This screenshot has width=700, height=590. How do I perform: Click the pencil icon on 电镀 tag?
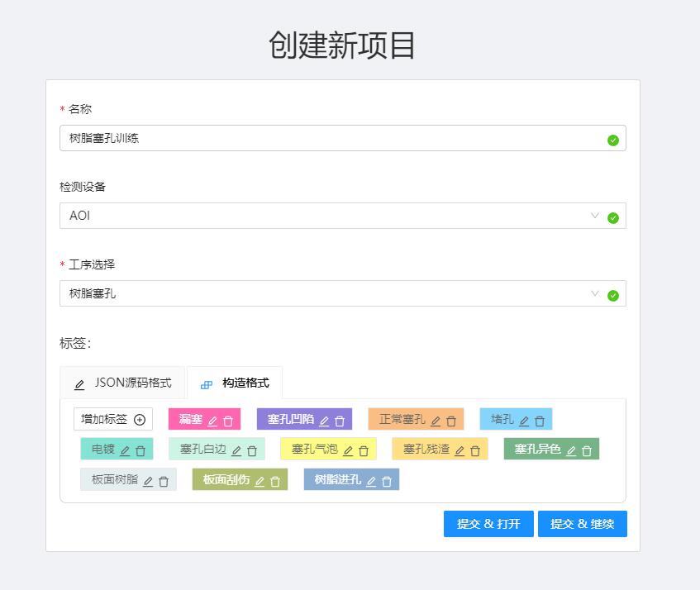pos(125,451)
